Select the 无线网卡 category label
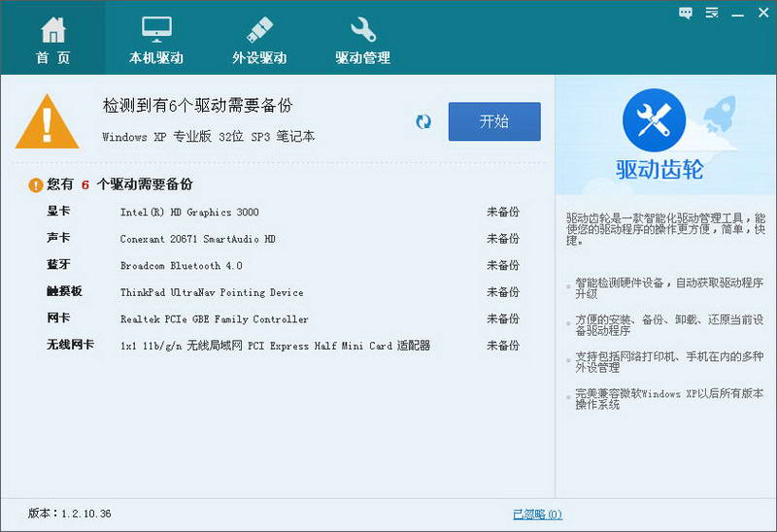 tap(70, 345)
